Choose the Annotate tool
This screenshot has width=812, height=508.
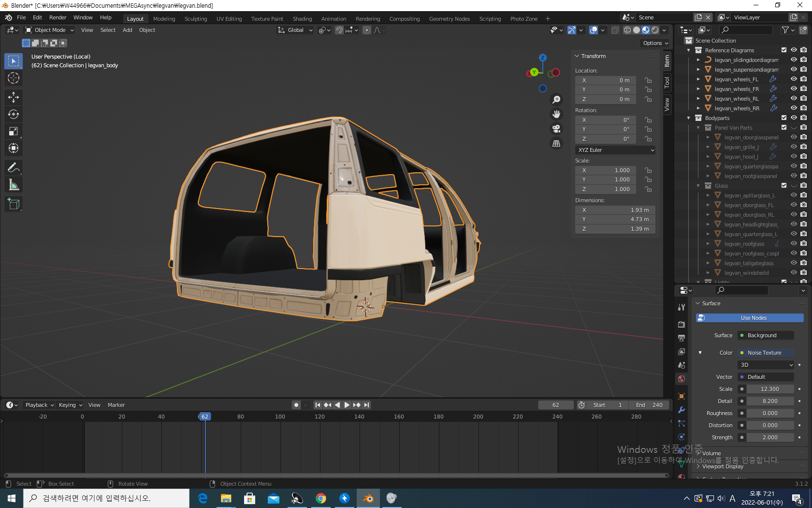click(14, 168)
